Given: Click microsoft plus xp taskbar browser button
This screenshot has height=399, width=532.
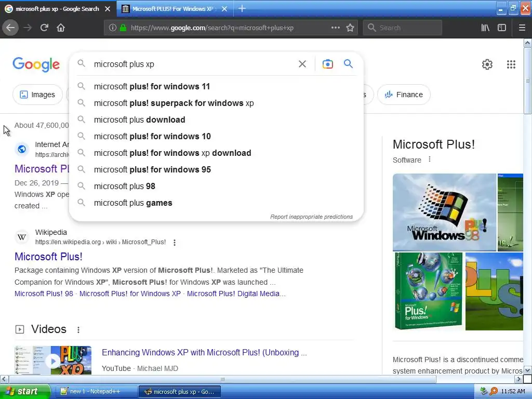Looking at the screenshot, I should pos(180,391).
